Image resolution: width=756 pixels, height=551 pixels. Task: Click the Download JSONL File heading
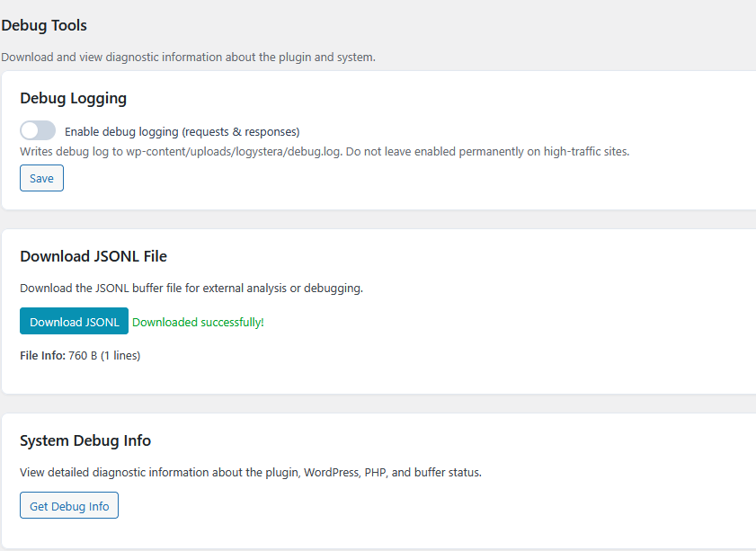(x=93, y=256)
